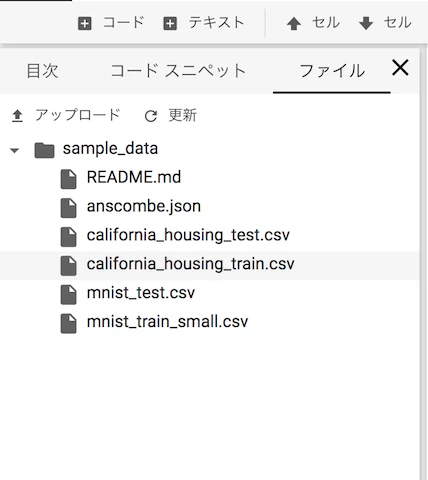The height and width of the screenshot is (480, 428).
Task: Add a cell using the テキスト label
Action: pos(216,23)
